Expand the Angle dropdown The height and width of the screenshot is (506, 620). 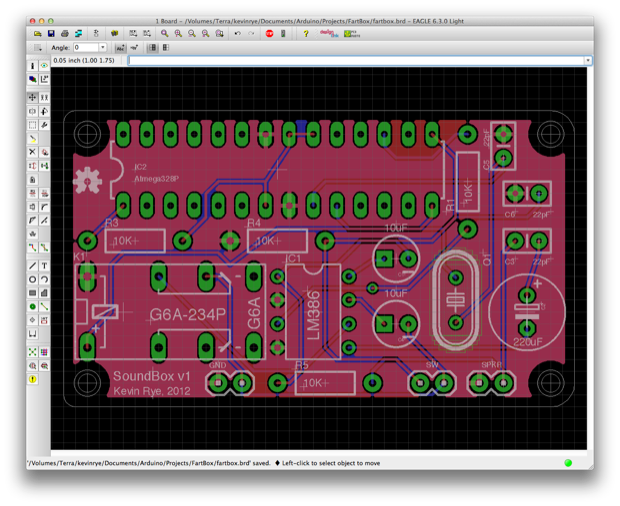click(103, 47)
